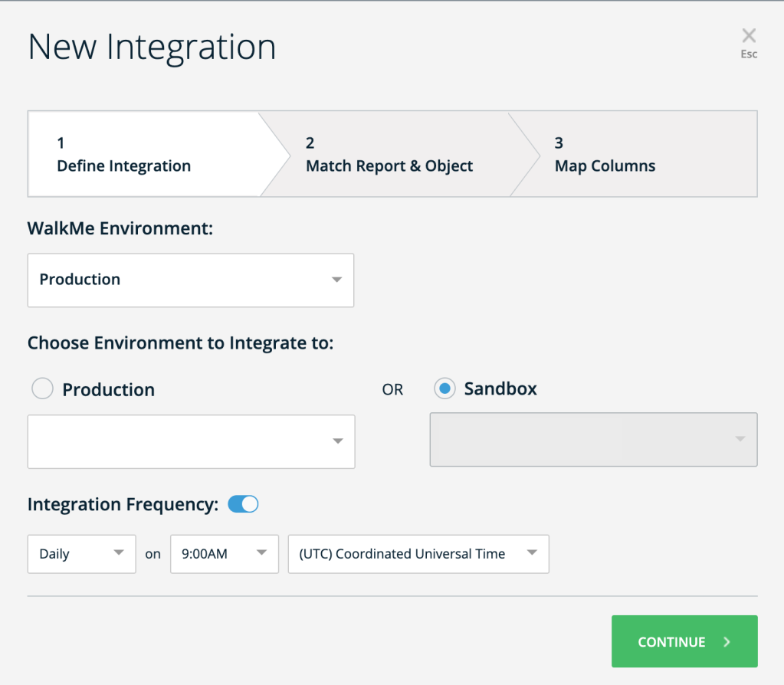
Task: Disable the Integration Frequency toggle
Action: tap(243, 504)
